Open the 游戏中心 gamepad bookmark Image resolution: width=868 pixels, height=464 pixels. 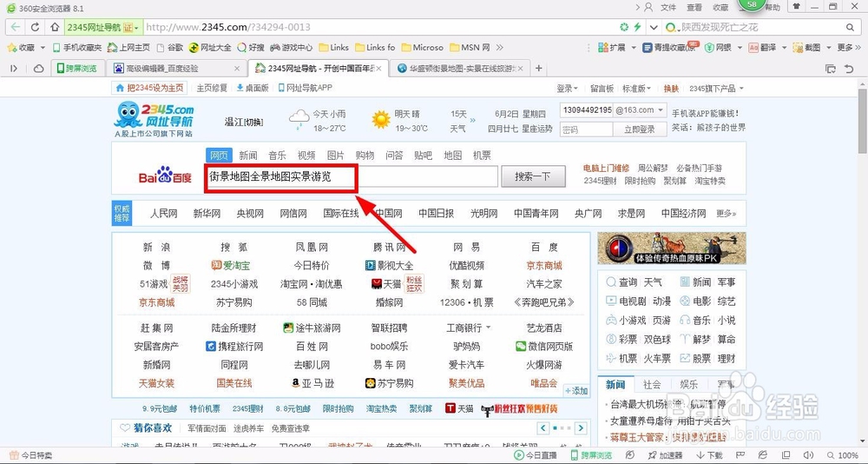point(291,48)
